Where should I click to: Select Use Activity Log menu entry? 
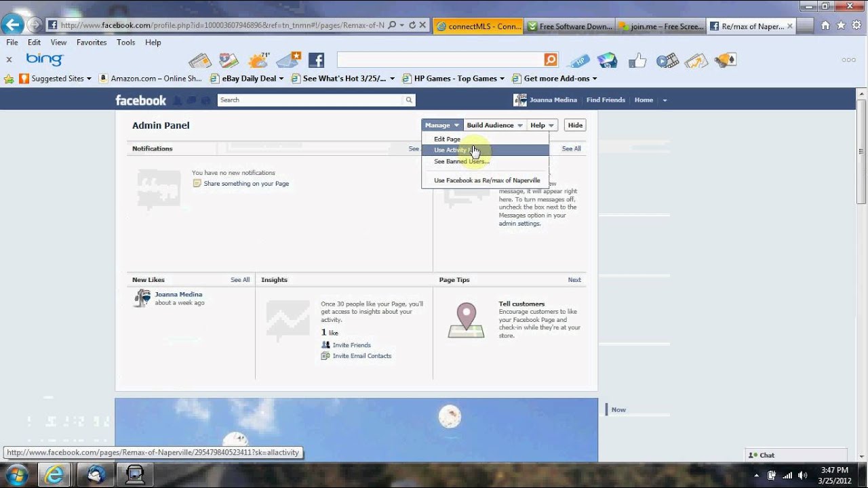point(485,150)
